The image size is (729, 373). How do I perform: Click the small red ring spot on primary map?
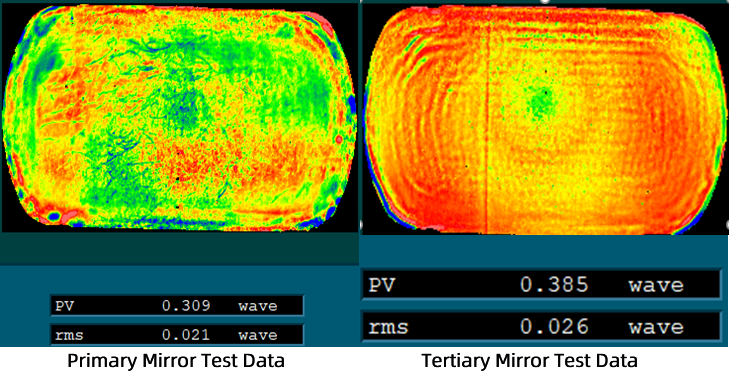(339, 139)
